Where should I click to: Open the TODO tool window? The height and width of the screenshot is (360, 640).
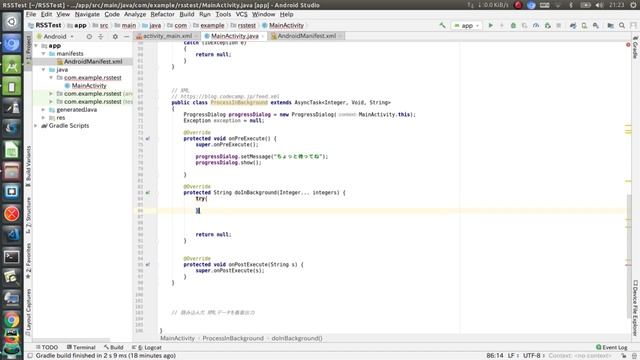click(x=47, y=347)
